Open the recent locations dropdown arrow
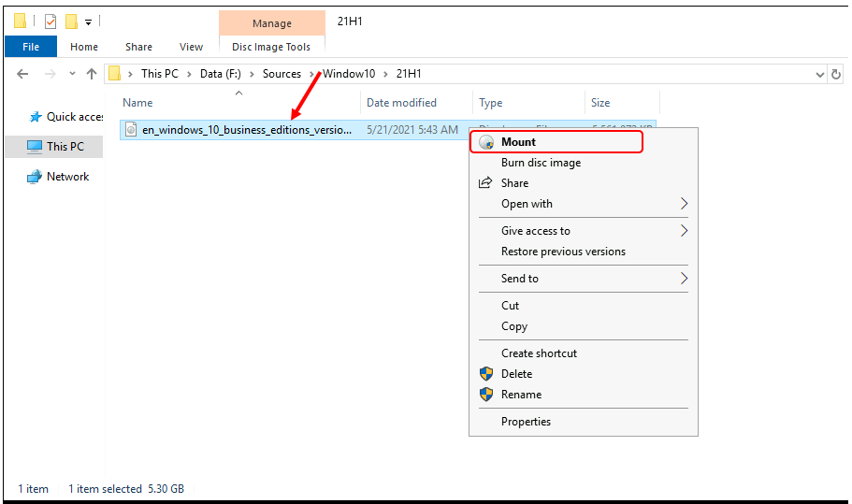The height and width of the screenshot is (504, 852). (x=72, y=74)
